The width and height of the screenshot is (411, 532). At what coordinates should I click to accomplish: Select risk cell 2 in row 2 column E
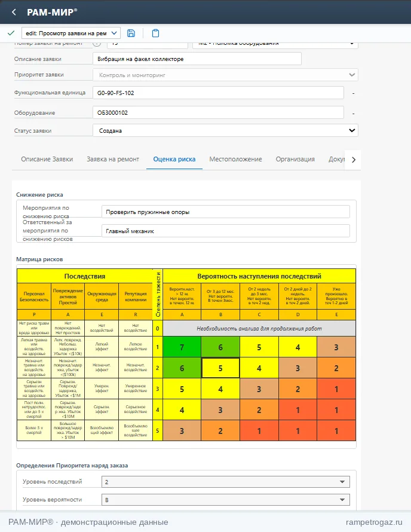[336, 368]
